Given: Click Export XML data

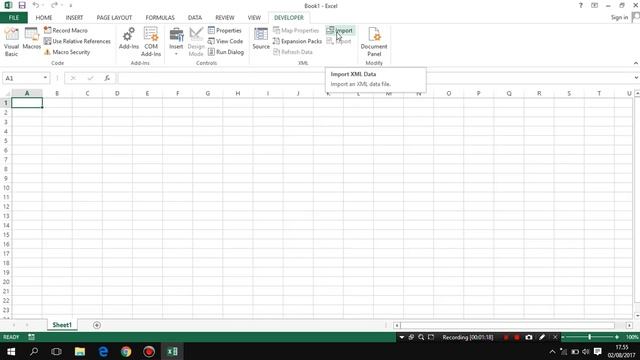Looking at the screenshot, I should click(x=339, y=41).
